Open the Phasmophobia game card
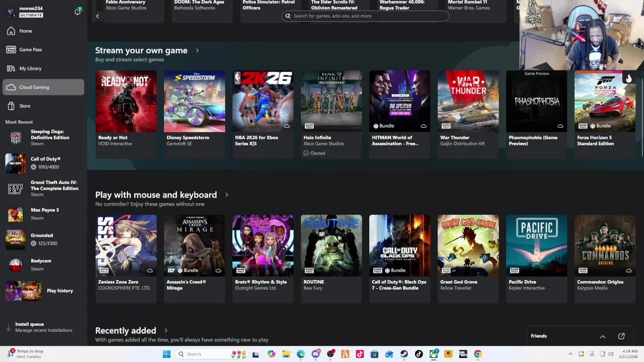Viewport: 644px width, 362px height. click(x=536, y=114)
